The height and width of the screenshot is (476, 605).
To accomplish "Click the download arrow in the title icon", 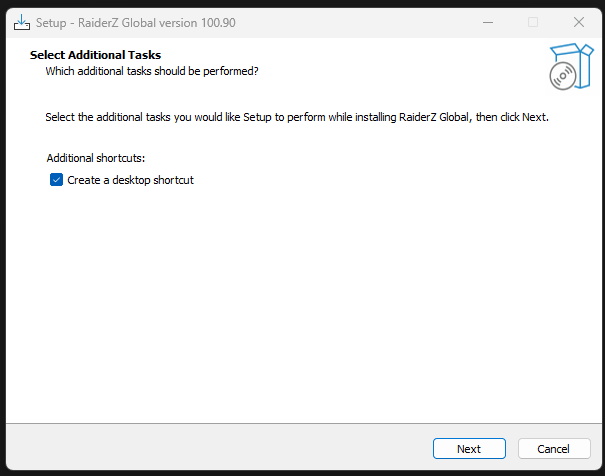I will tap(22, 20).
